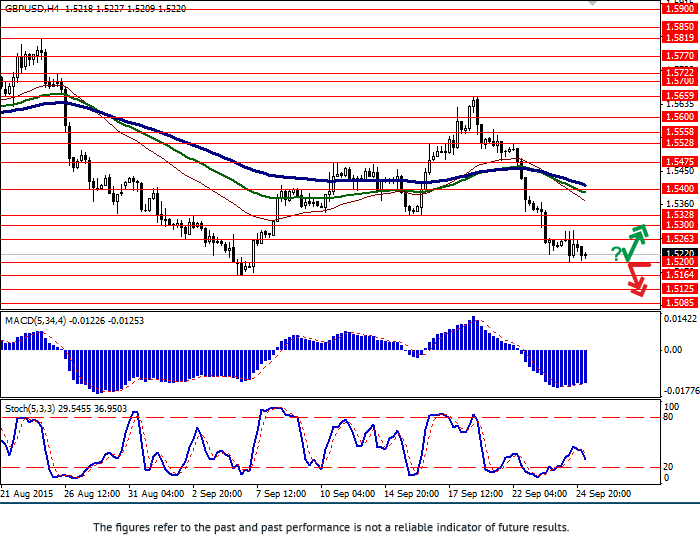Screen dimensions: 700x552
Task: Click the 14 Sep 20:00 time label
Action: tap(412, 494)
